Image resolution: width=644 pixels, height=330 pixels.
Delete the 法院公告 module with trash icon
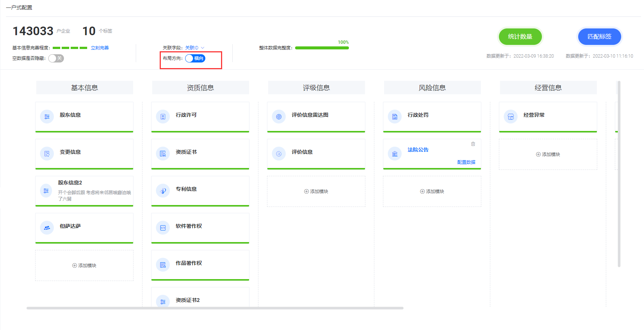click(x=473, y=144)
